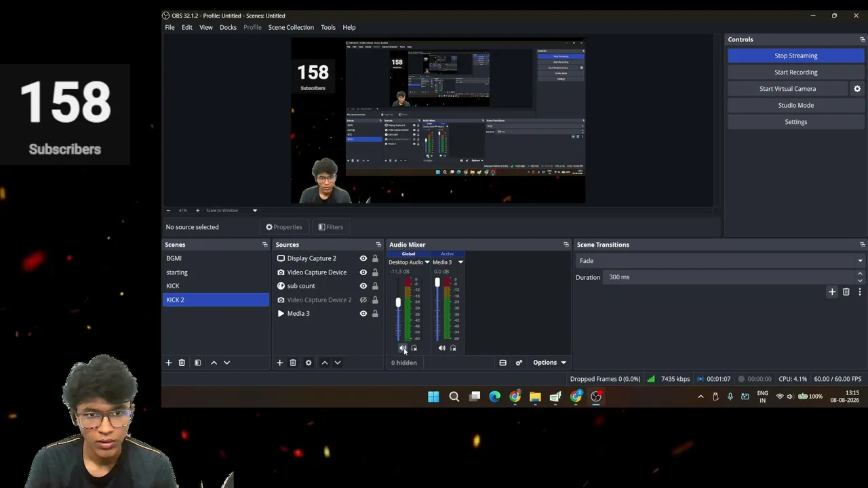Click the Desktop Audio volume fader handle
Image resolution: width=868 pixels, height=488 pixels.
(398, 303)
